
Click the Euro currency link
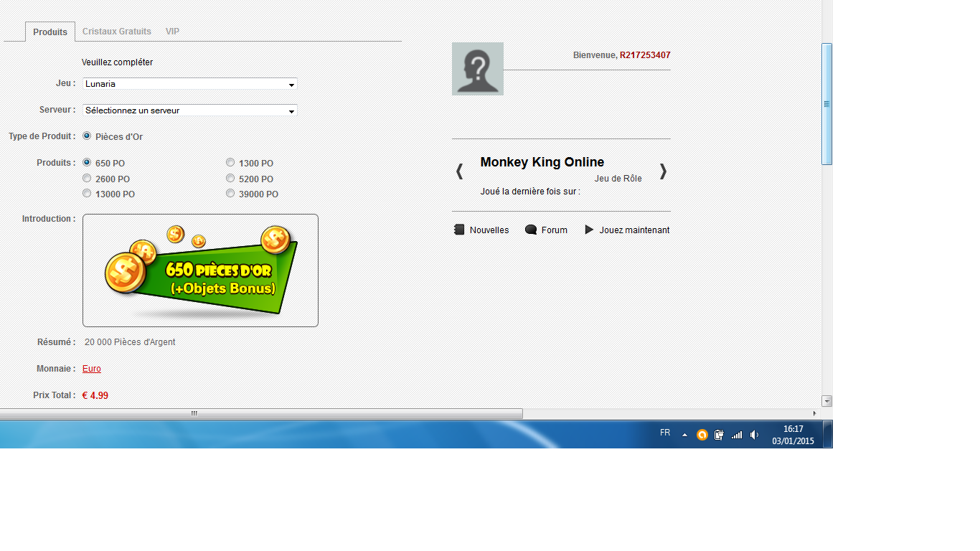tap(92, 369)
